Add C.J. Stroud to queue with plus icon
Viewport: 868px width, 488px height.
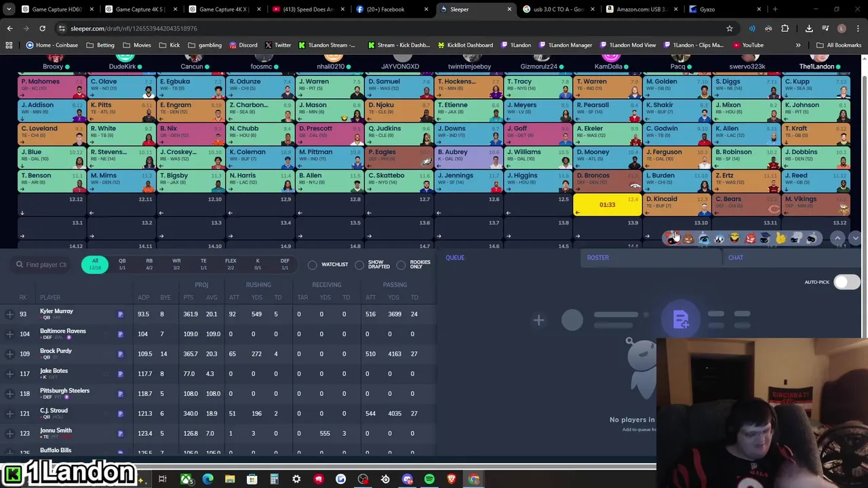coord(9,413)
